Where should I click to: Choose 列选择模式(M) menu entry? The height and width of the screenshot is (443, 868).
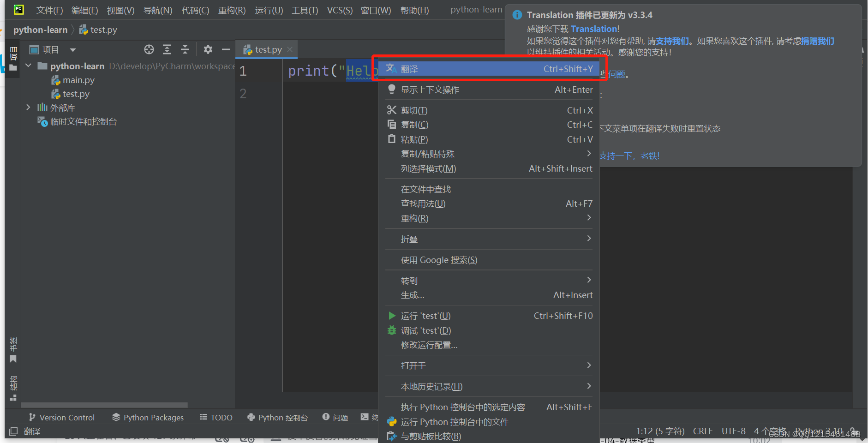[489, 168]
